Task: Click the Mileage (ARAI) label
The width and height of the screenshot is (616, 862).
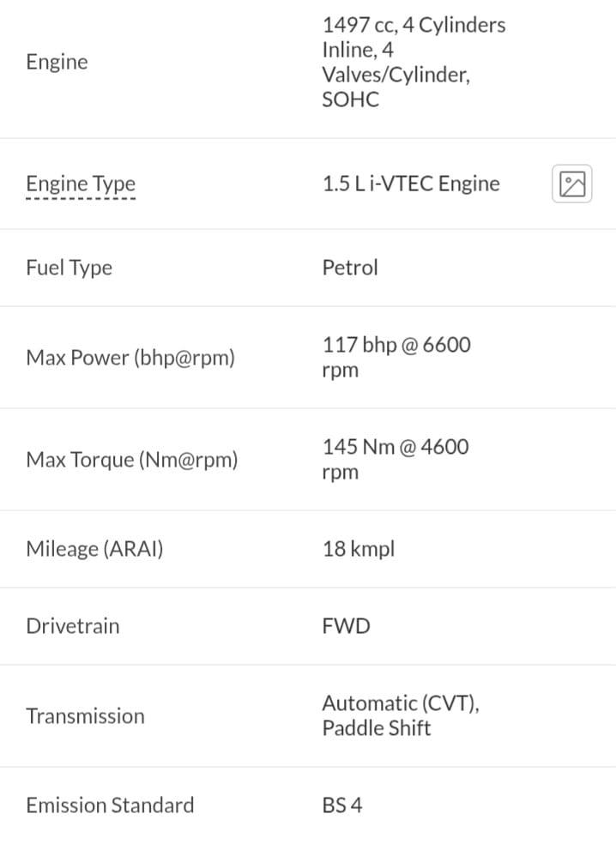Action: pos(94,549)
